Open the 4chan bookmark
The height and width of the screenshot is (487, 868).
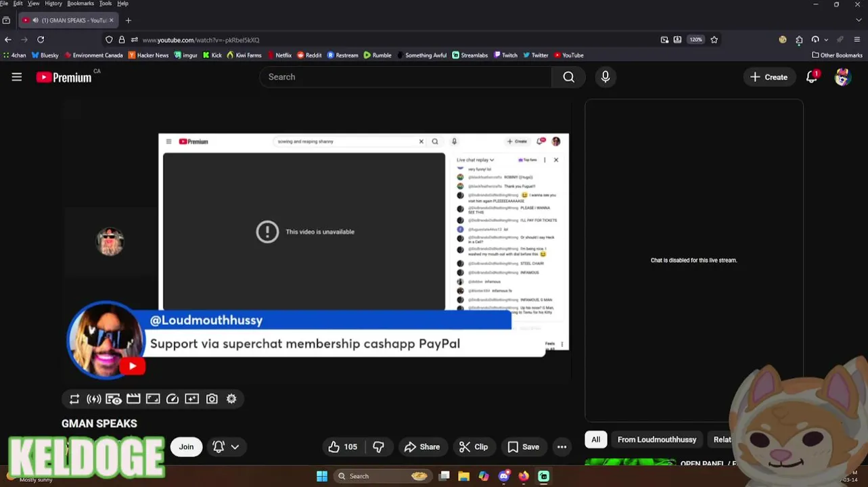14,55
